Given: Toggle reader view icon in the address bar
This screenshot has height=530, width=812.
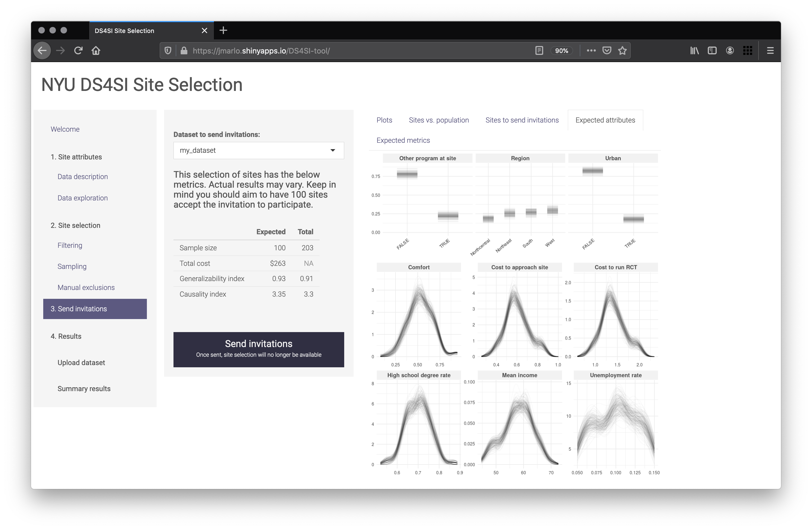Looking at the screenshot, I should (539, 50).
